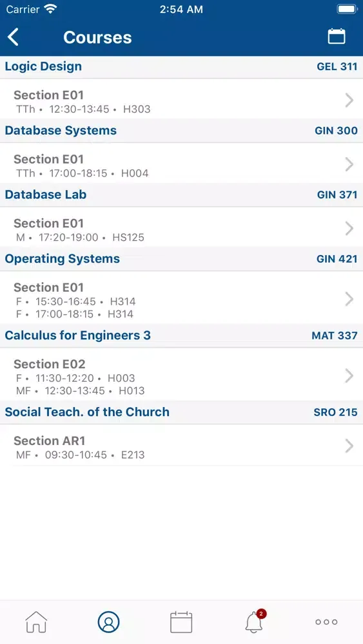
Task: Open Section AR1 row
Action: point(181,446)
